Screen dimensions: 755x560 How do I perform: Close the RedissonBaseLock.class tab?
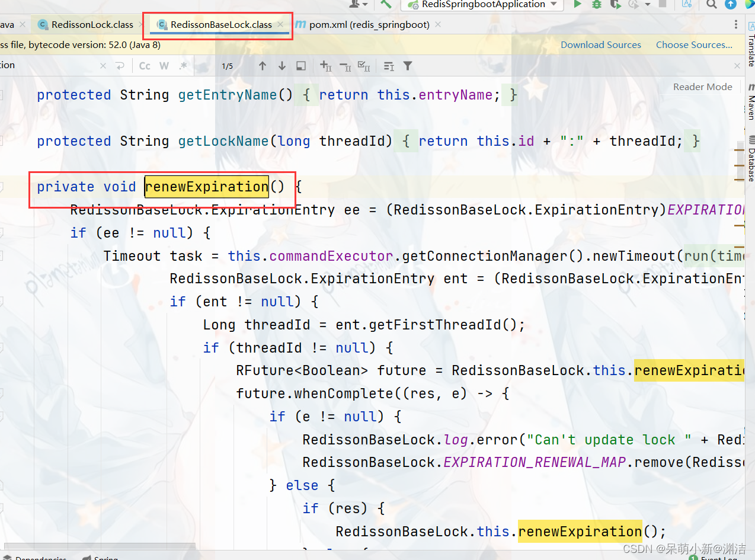(x=281, y=25)
